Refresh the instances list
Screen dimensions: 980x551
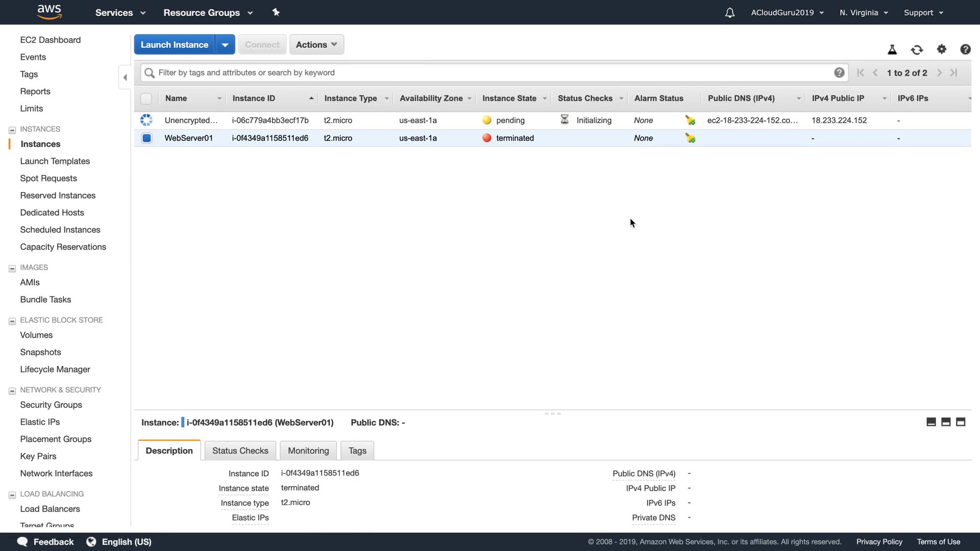point(917,49)
